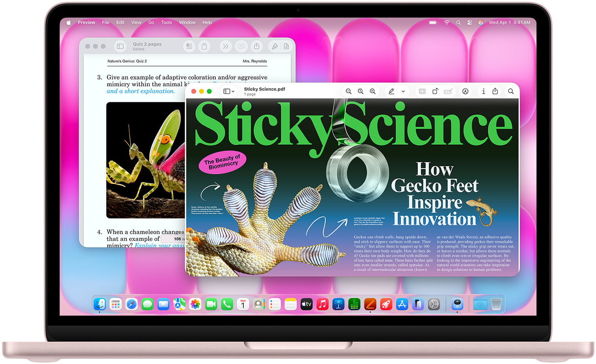Open document info using the Info icon
This screenshot has height=364, width=596.
coord(483,91)
